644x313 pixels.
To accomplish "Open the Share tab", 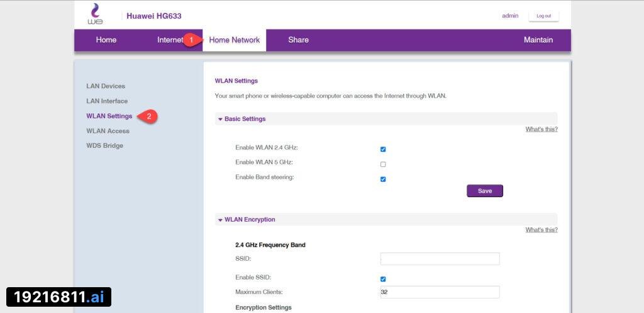I will tap(298, 40).
